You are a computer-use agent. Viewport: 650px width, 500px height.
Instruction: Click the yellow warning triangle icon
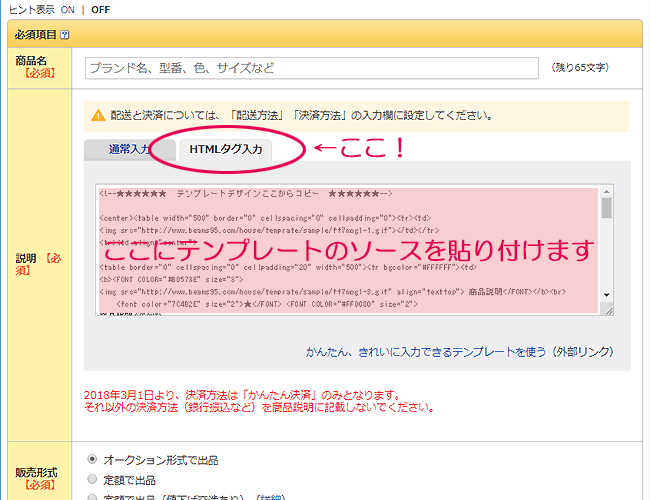click(x=98, y=115)
